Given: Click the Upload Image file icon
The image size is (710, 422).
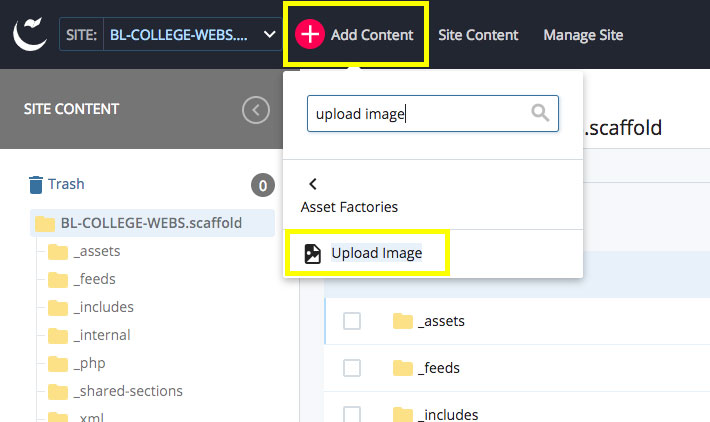Looking at the screenshot, I should point(312,254).
